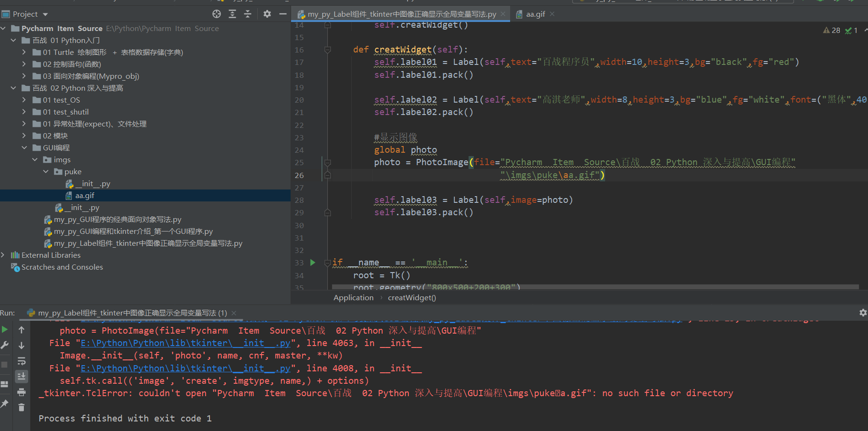Click the green checkmark typo indicator

(x=851, y=31)
